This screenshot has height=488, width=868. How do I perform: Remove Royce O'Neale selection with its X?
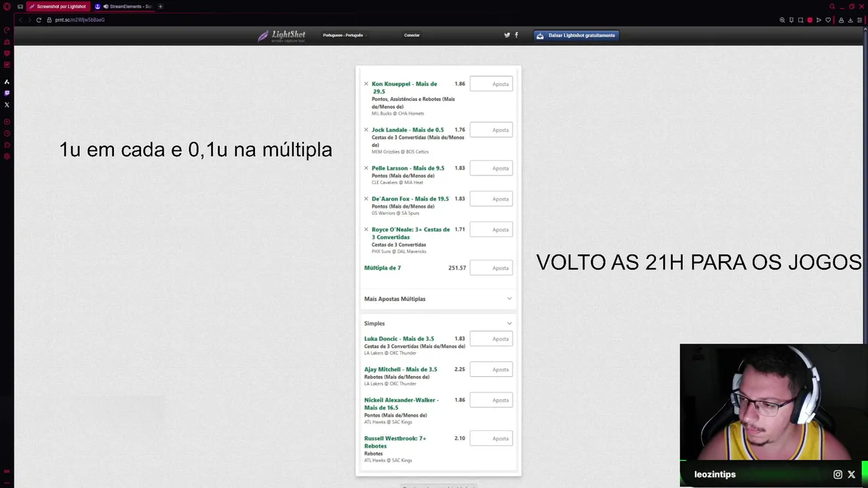tap(366, 229)
